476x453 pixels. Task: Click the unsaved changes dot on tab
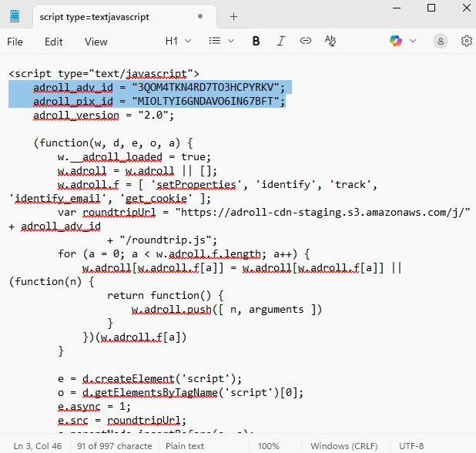[200, 16]
